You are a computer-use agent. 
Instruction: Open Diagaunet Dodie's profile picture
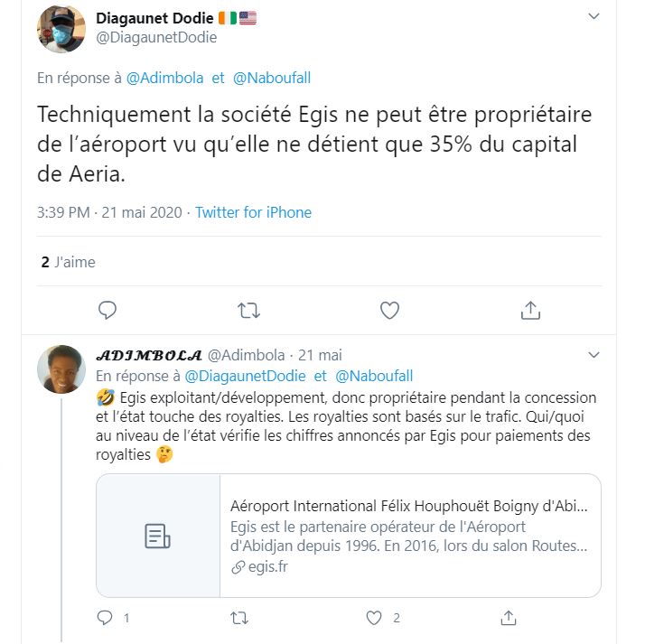coord(61,29)
